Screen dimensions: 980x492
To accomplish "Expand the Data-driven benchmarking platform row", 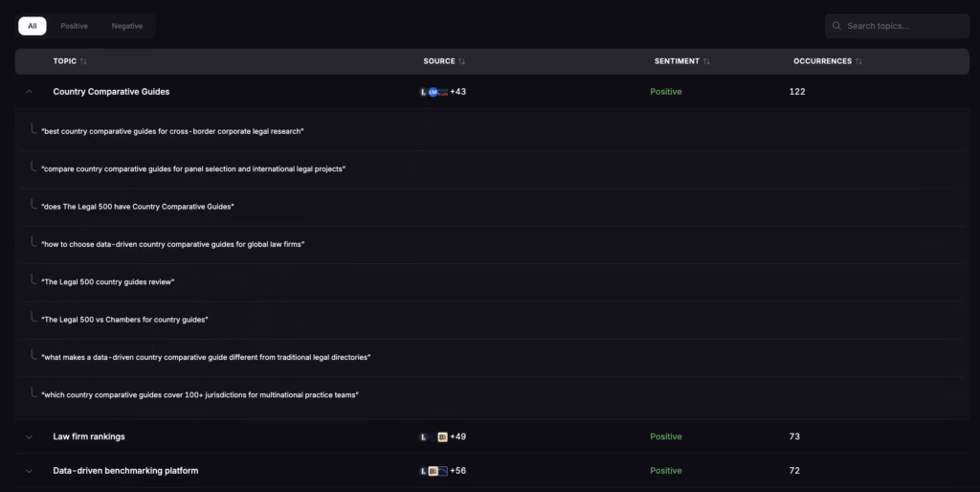I will click(x=29, y=471).
